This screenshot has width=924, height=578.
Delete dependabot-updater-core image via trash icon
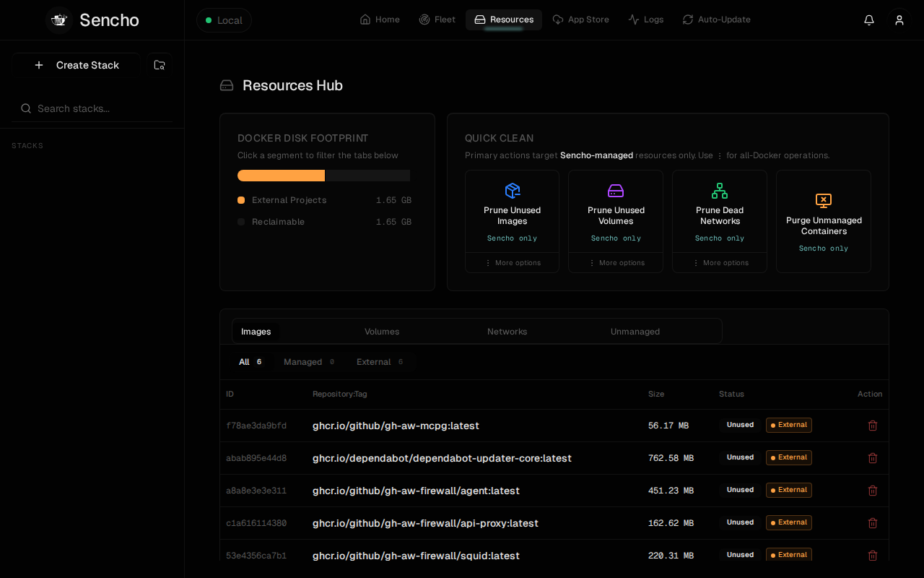[873, 458]
